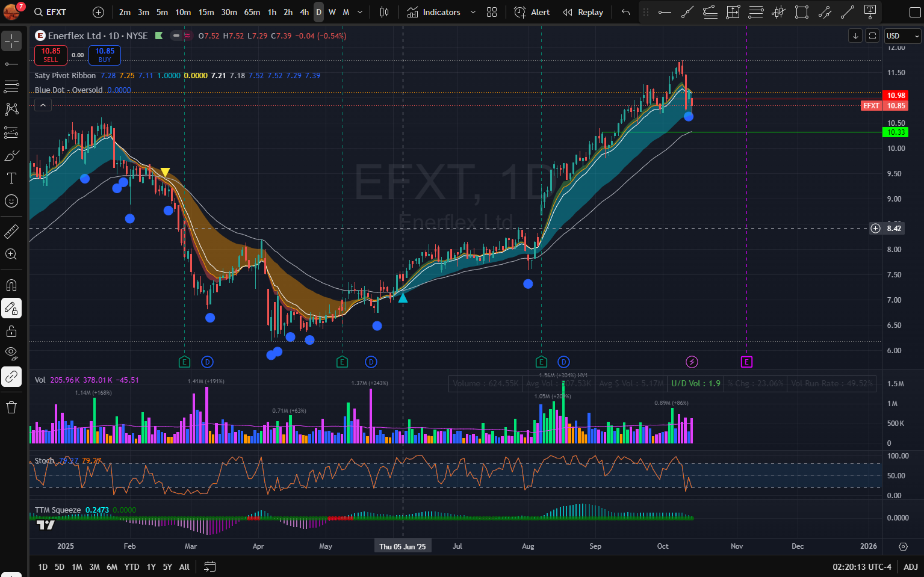
Task: Open the Fibonacci and Gann tools group
Action: [11, 87]
